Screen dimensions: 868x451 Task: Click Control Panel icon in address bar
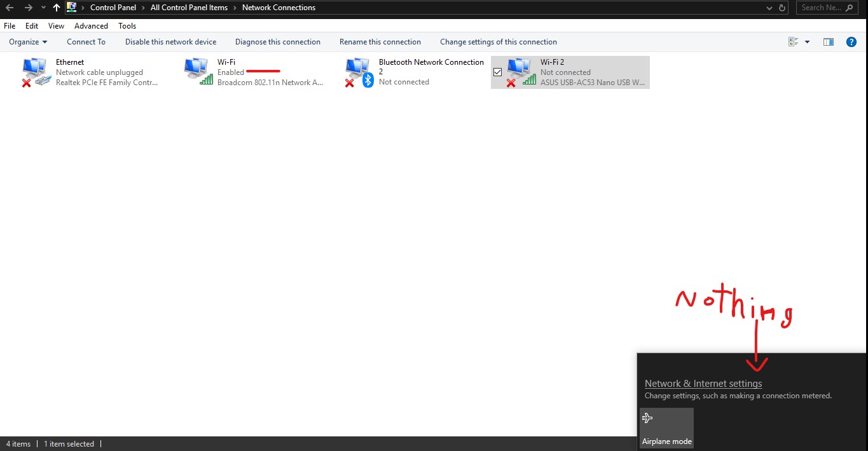pos(72,8)
